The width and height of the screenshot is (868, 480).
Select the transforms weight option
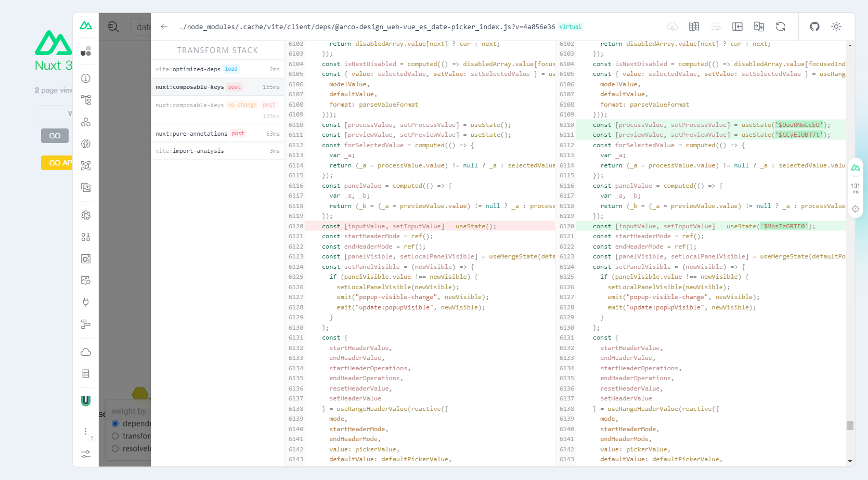pyautogui.click(x=115, y=436)
